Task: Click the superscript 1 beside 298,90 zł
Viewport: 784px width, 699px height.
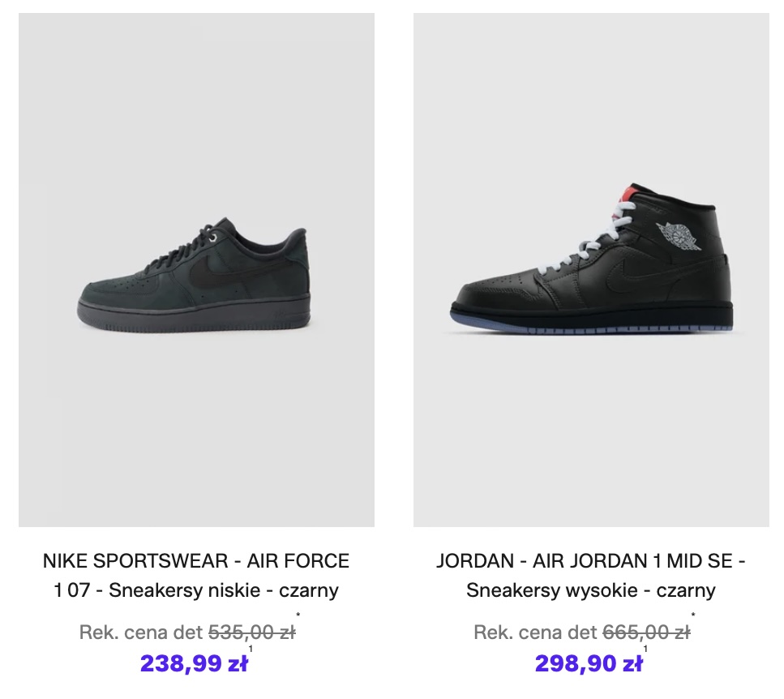Action: coord(645,649)
